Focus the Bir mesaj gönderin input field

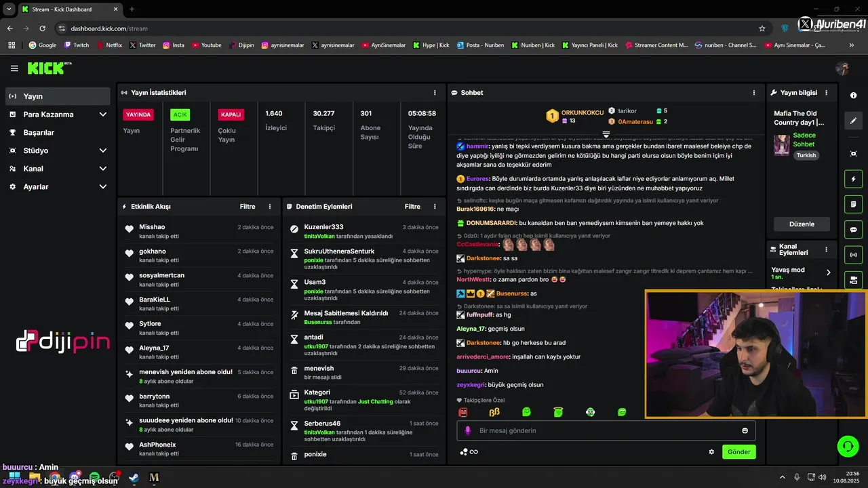[606, 430]
